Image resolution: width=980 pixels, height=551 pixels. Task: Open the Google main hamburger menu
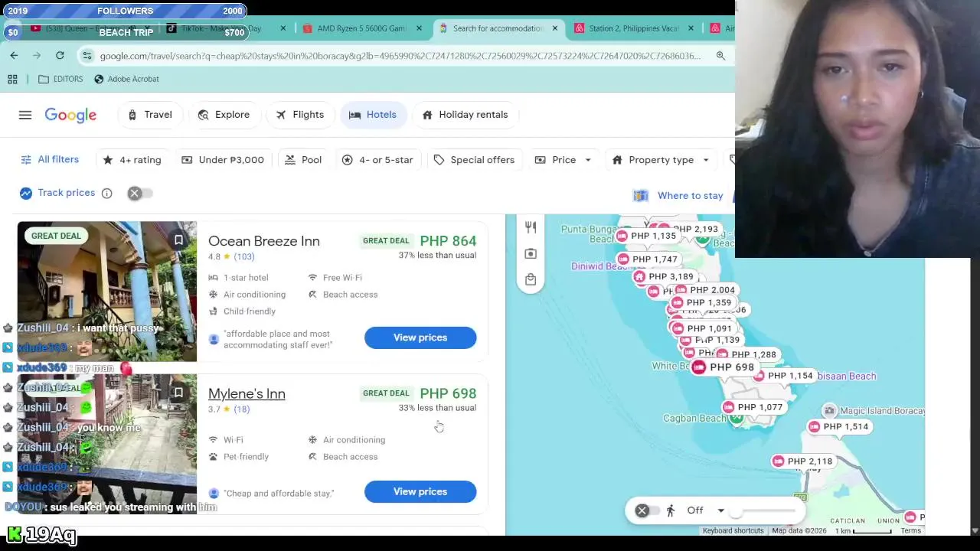point(25,115)
